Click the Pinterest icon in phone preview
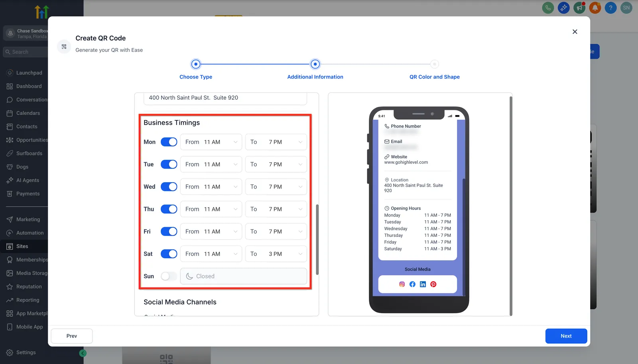Viewport: 638px width, 364px height. [433, 284]
